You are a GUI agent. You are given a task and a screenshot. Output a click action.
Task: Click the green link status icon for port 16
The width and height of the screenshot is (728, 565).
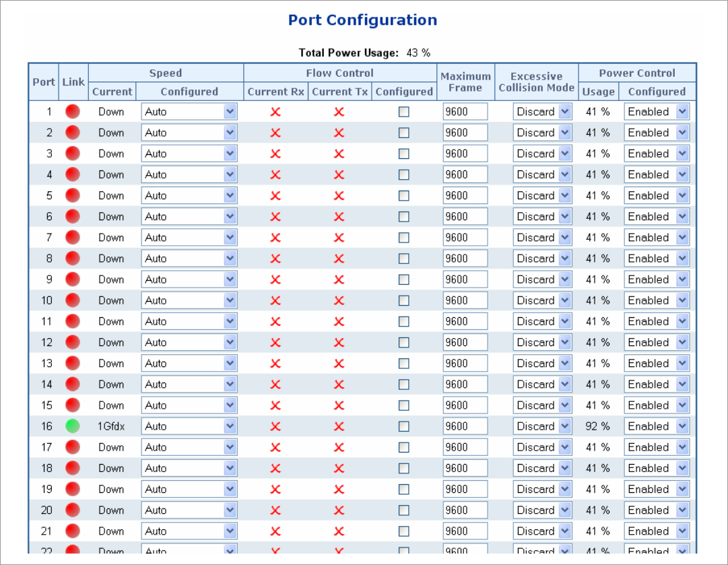pos(73,426)
